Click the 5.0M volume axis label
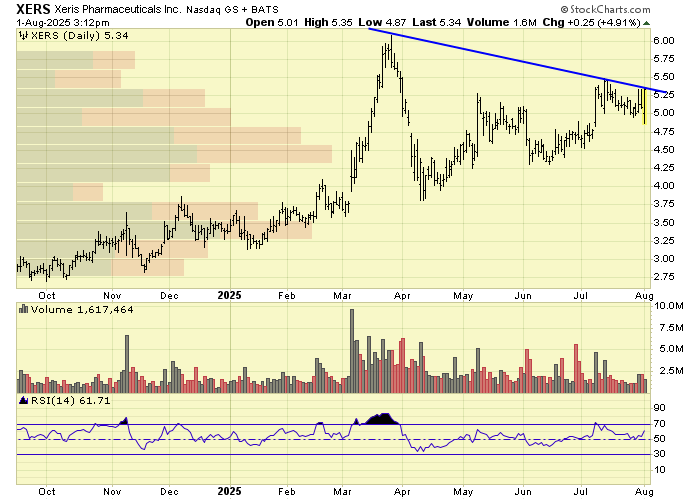The height and width of the screenshot is (500, 700). [671, 349]
